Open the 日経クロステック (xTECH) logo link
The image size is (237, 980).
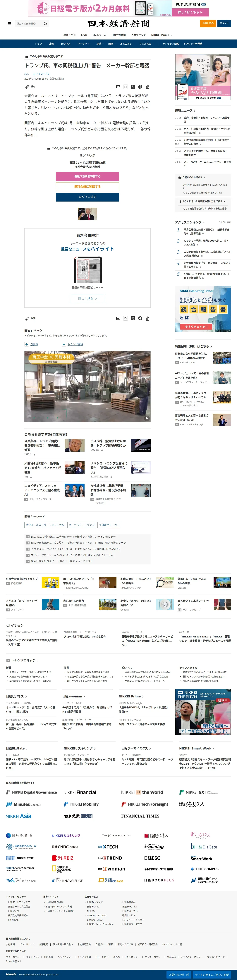click(x=108, y=847)
